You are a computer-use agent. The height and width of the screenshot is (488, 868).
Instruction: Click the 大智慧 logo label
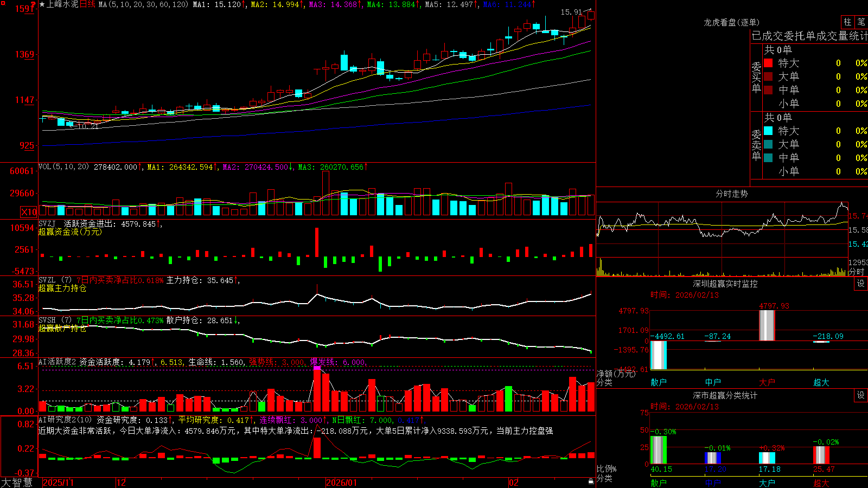[16, 482]
